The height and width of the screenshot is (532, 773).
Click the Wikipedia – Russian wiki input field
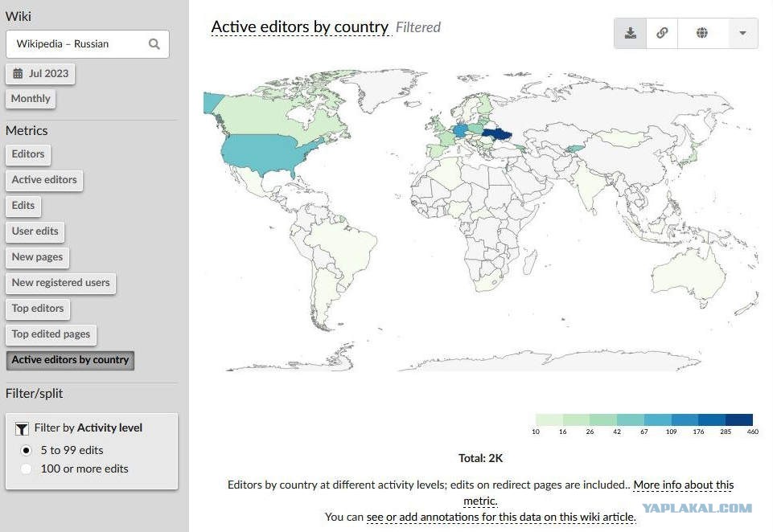88,44
